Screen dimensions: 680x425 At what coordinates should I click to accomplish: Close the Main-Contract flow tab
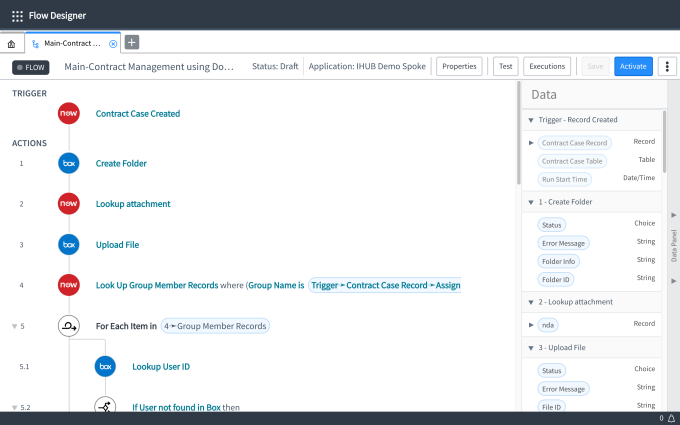click(113, 43)
